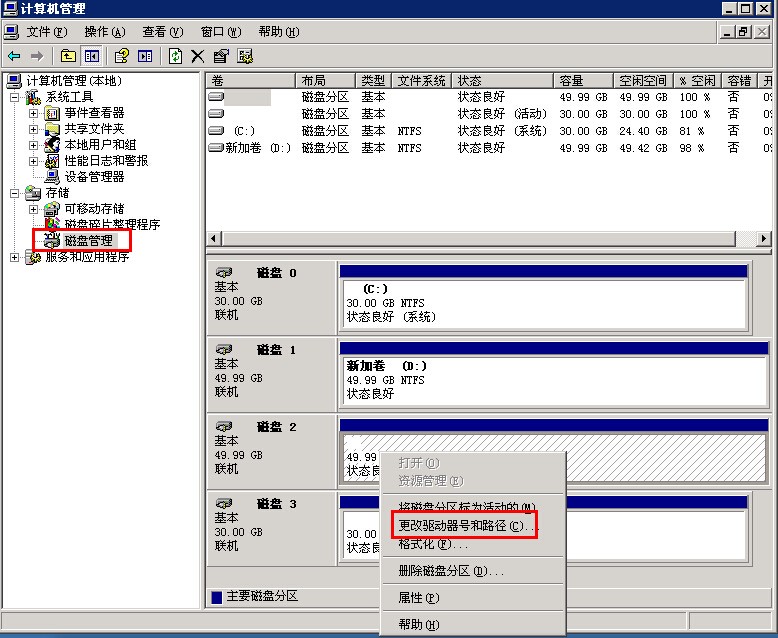Toggle the Show/Hide console tree icon
This screenshot has height=638, width=778.
point(92,56)
